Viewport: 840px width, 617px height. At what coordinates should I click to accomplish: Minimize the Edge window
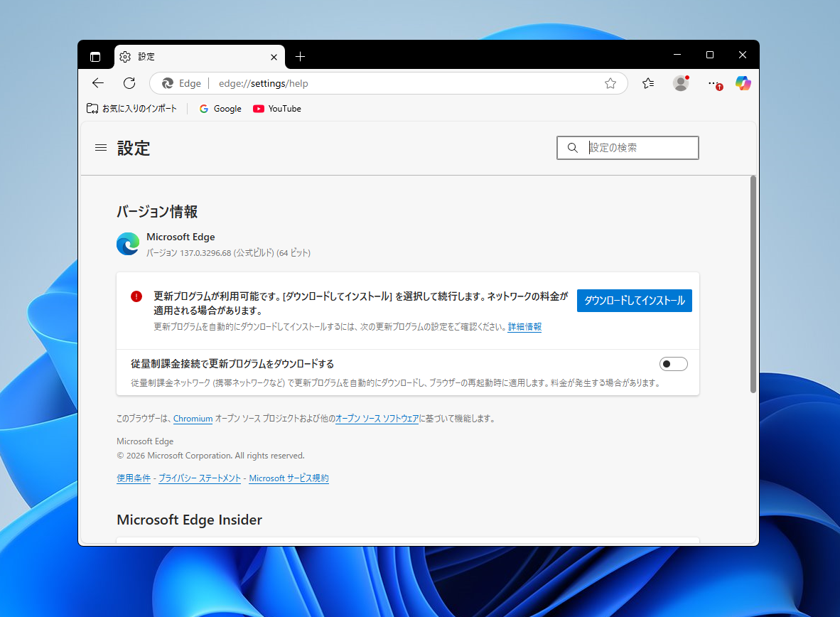[x=677, y=55]
